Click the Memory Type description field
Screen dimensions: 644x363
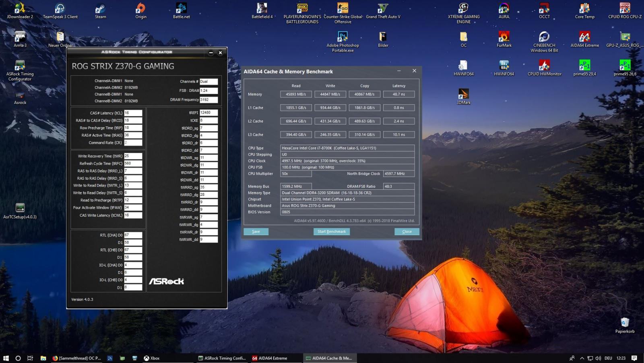[x=347, y=193]
